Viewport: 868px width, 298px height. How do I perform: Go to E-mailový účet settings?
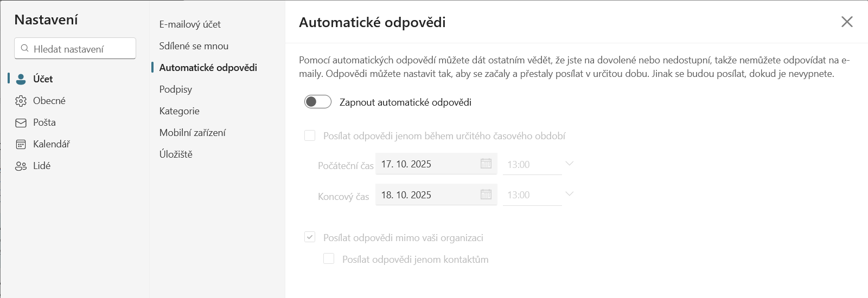pyautogui.click(x=190, y=24)
